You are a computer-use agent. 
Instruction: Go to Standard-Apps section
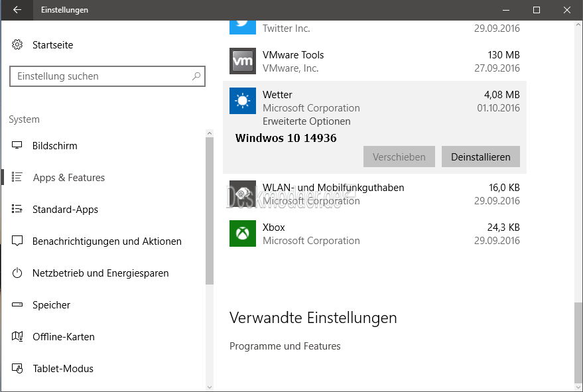pyautogui.click(x=65, y=210)
